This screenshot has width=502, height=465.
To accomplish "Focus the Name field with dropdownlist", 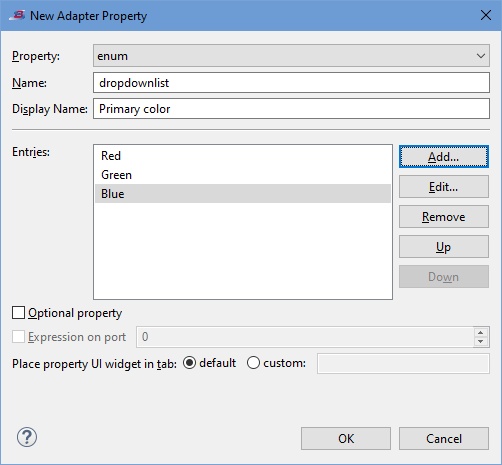I will pos(291,83).
